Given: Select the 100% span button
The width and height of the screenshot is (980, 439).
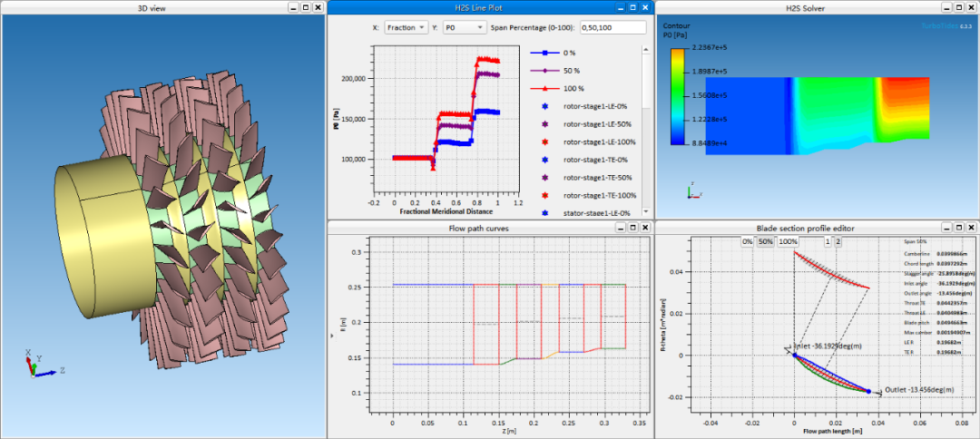Looking at the screenshot, I should pos(788,242).
